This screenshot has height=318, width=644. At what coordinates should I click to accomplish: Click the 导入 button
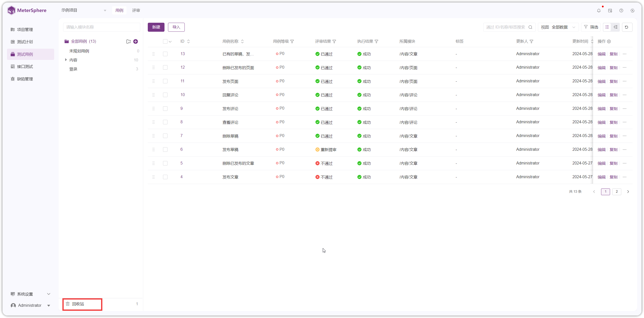click(176, 27)
